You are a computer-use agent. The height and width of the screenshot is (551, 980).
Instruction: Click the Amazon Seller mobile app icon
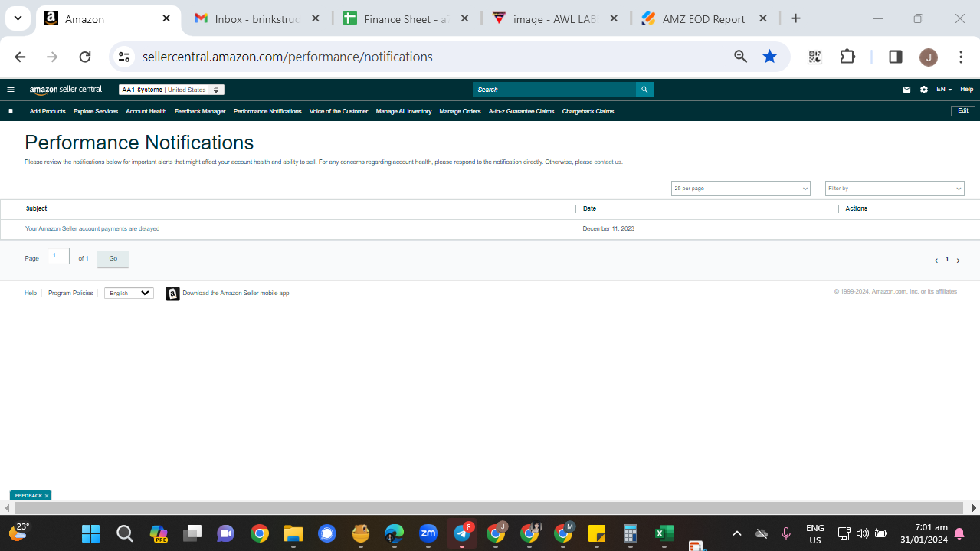(x=173, y=294)
